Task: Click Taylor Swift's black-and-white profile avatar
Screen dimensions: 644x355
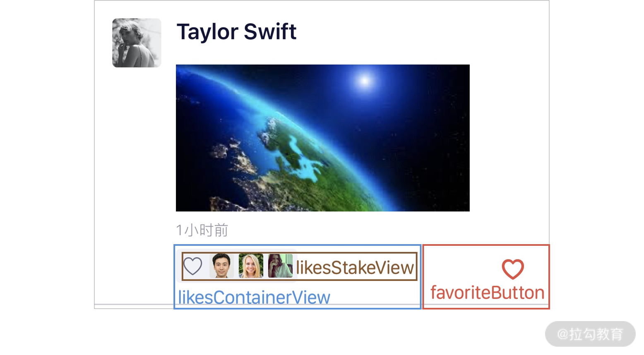Action: click(x=137, y=43)
